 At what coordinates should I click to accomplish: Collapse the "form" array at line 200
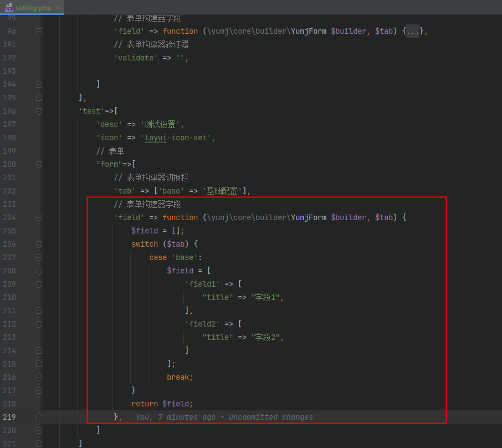tap(39, 164)
